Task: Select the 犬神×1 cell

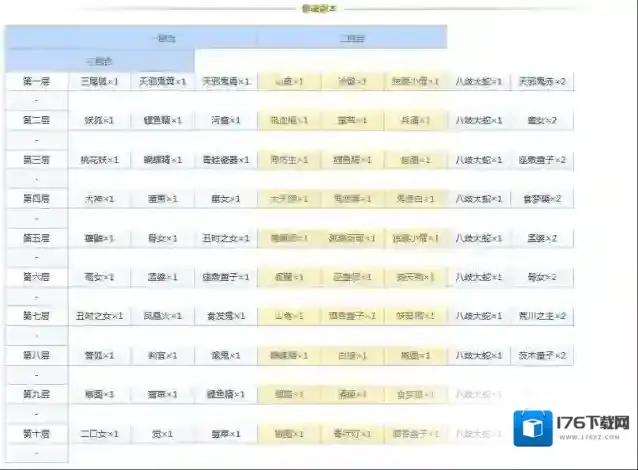Action: tap(99, 199)
